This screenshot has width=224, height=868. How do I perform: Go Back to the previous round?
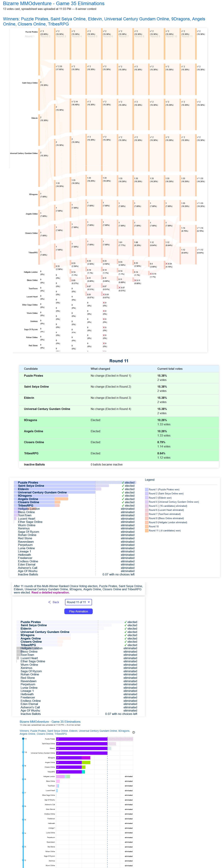[x=54, y=602]
